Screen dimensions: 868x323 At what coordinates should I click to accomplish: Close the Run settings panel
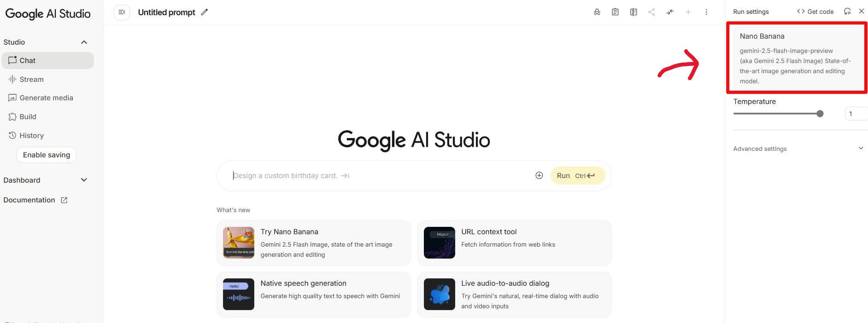pos(862,11)
